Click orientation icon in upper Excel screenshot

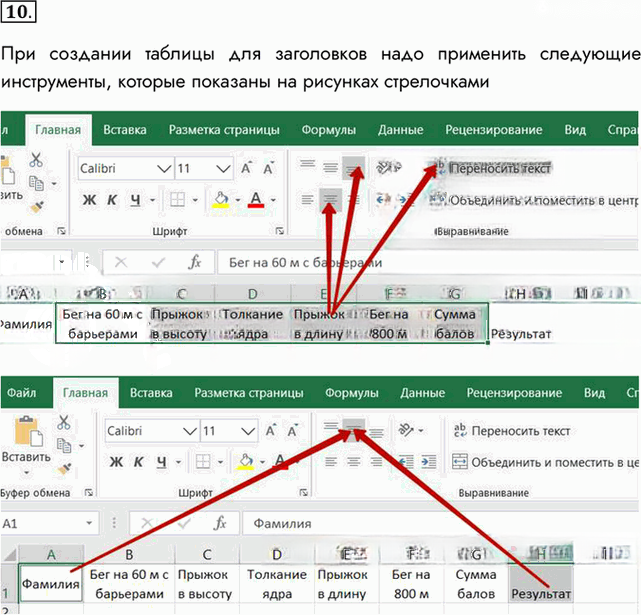coord(388,167)
